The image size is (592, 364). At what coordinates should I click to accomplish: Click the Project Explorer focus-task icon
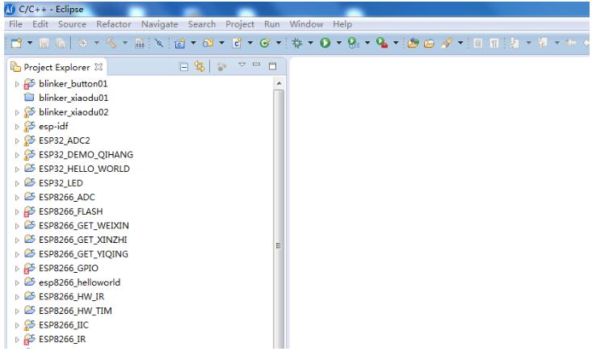coord(221,67)
